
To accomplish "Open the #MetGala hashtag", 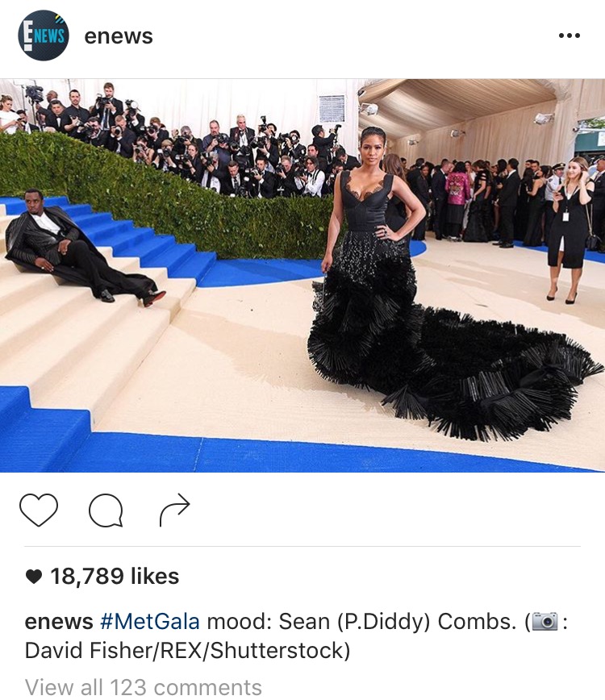I will (150, 621).
